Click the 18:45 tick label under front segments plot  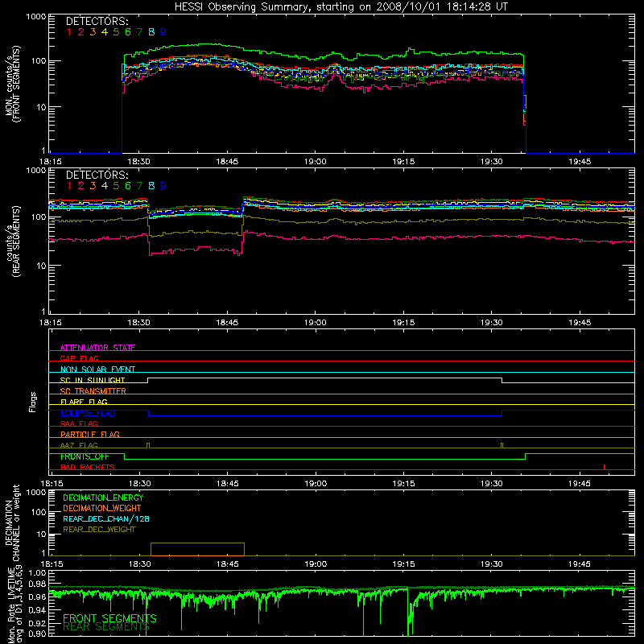tap(227, 162)
